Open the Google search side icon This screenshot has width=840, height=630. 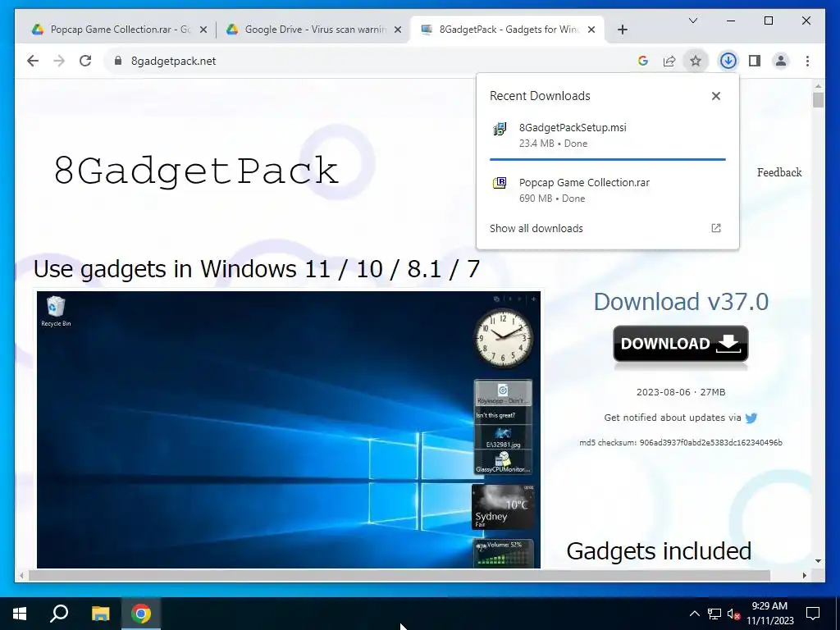[x=643, y=61]
